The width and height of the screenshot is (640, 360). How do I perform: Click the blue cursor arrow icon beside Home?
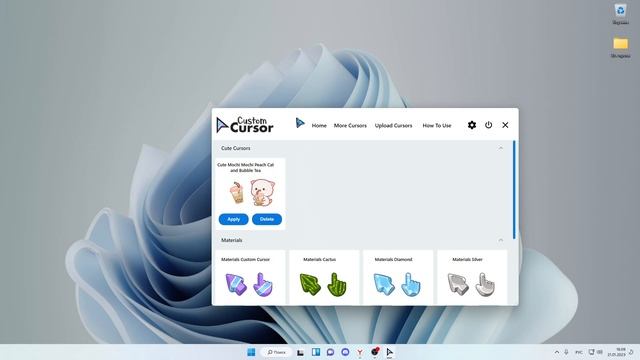300,122
